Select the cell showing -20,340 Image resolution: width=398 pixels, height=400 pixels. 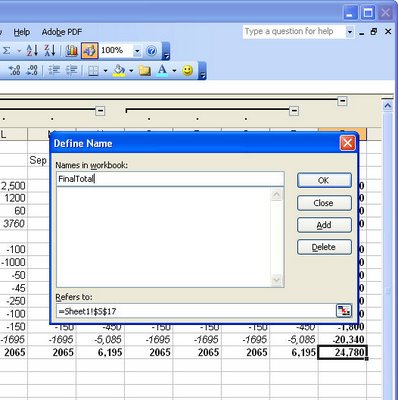coord(342,339)
